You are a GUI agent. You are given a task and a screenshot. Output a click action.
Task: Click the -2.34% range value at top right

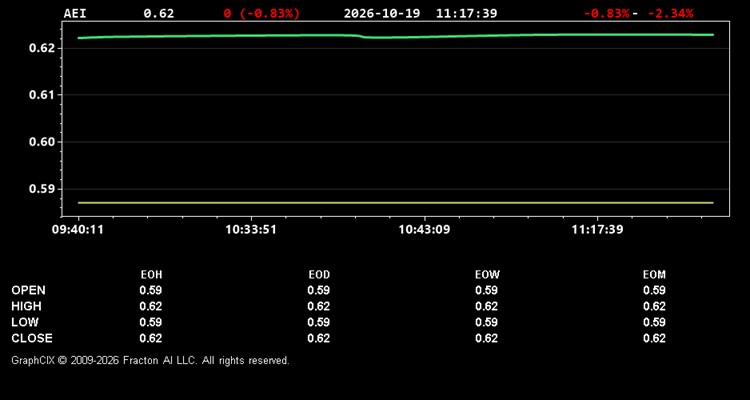670,13
